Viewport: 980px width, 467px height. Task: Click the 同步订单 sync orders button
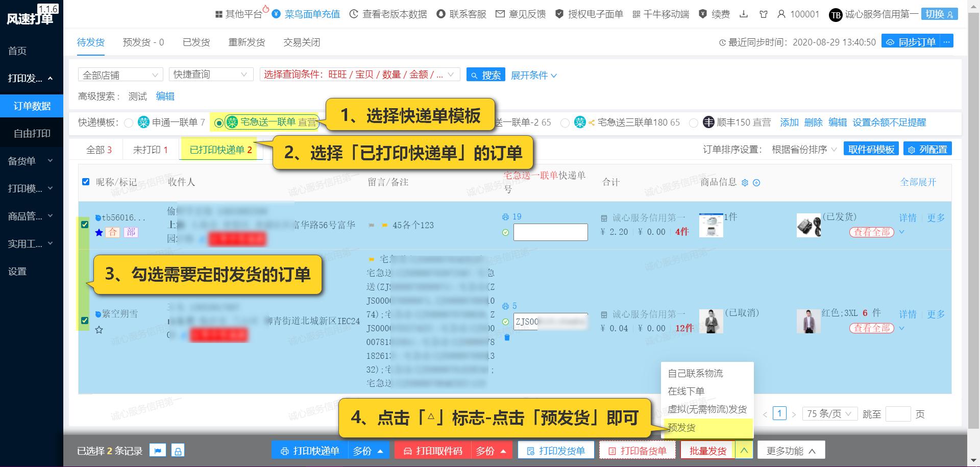click(912, 41)
